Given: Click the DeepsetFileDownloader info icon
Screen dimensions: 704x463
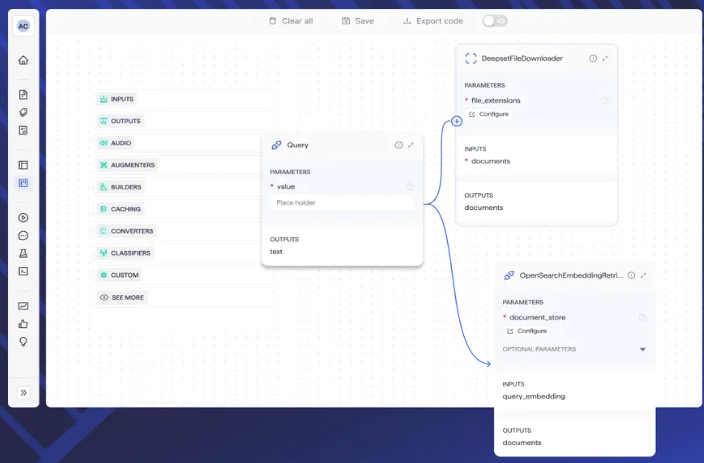Looking at the screenshot, I should [593, 58].
